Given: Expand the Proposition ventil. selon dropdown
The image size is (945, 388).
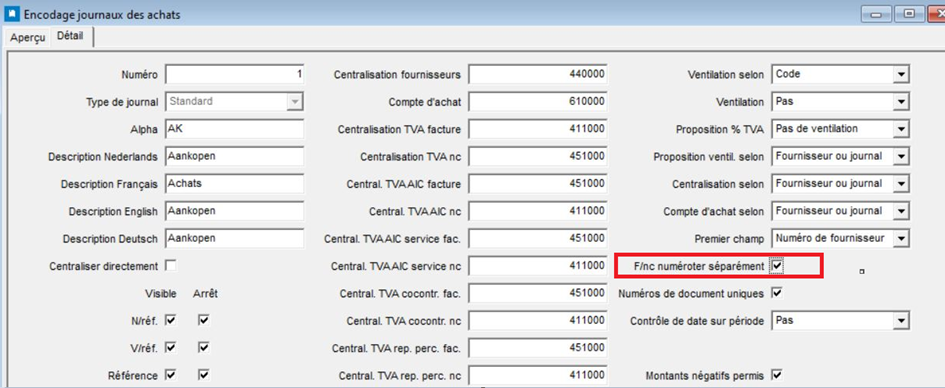Looking at the screenshot, I should click(900, 157).
